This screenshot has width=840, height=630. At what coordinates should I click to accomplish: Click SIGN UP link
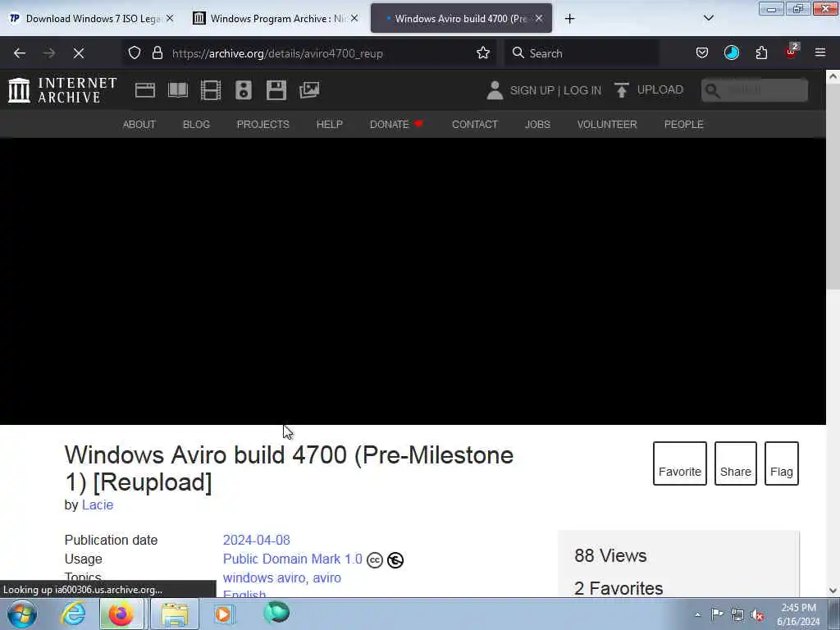(x=532, y=90)
